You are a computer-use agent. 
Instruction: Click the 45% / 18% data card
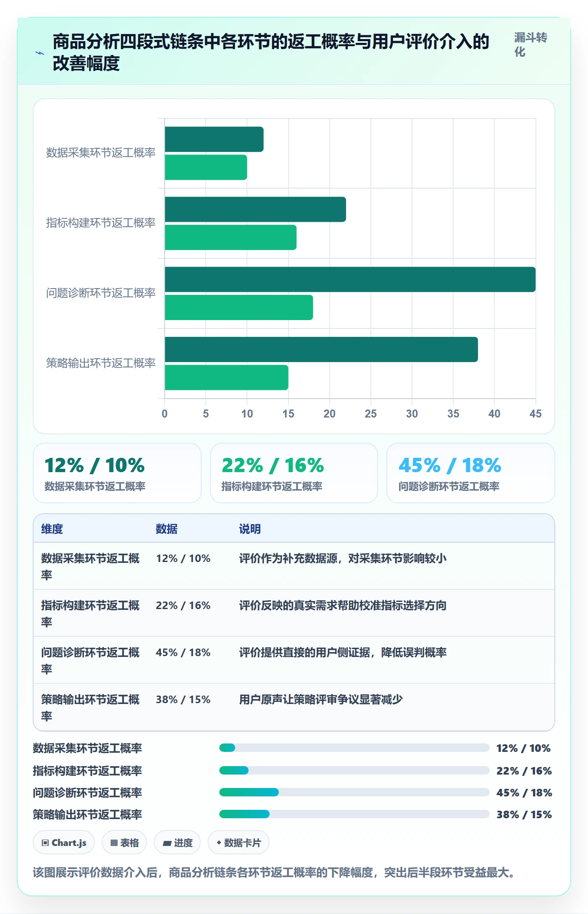coord(471,473)
